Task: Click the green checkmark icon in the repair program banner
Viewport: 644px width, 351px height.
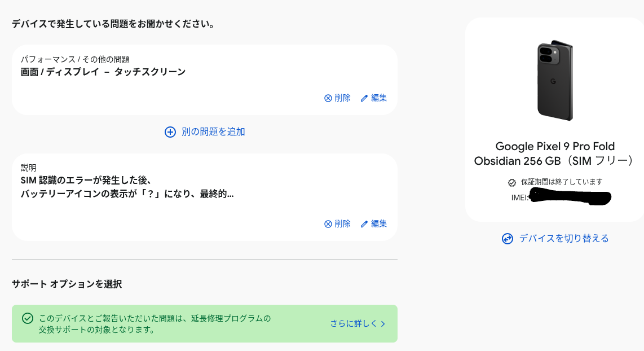Action: pyautogui.click(x=27, y=318)
